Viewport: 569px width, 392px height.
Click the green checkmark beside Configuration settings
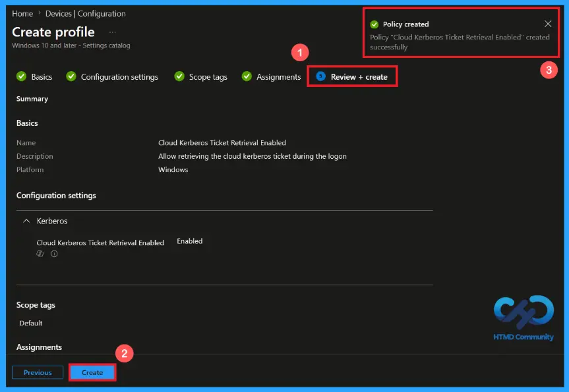click(71, 76)
